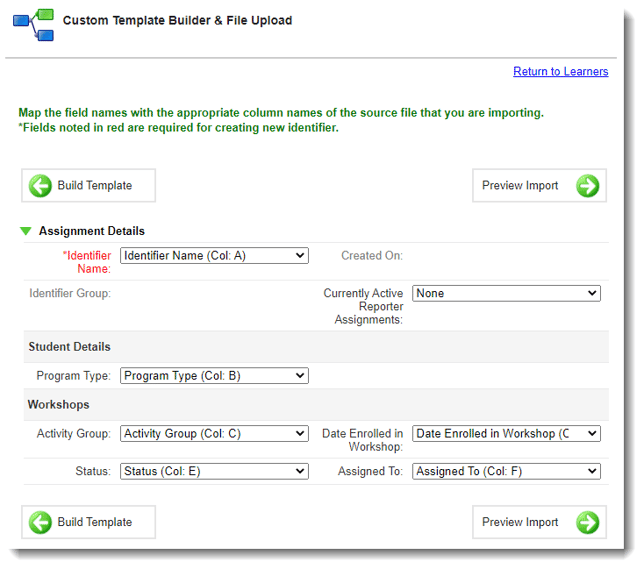
Task: Expand the Program Type column dropdown
Action: [x=214, y=376]
